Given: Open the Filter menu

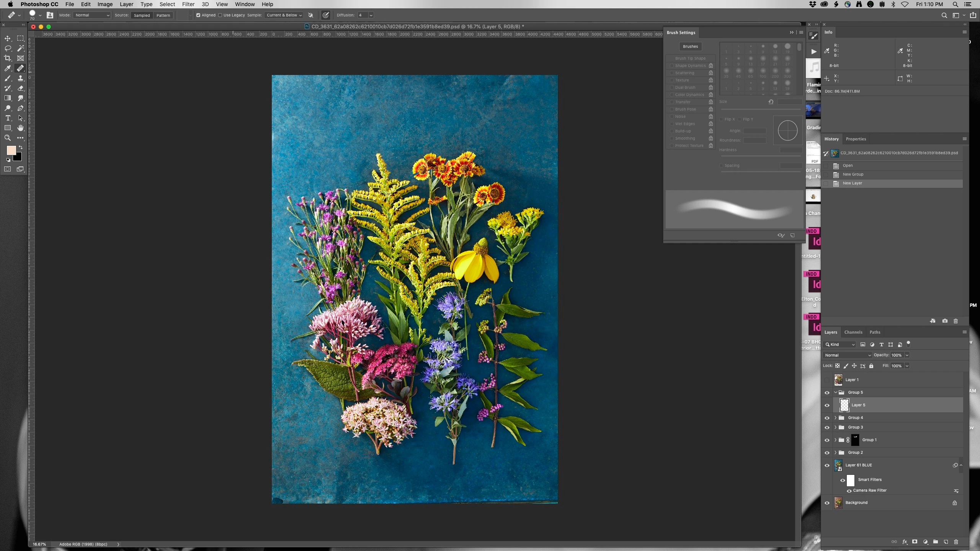Looking at the screenshot, I should (x=188, y=4).
